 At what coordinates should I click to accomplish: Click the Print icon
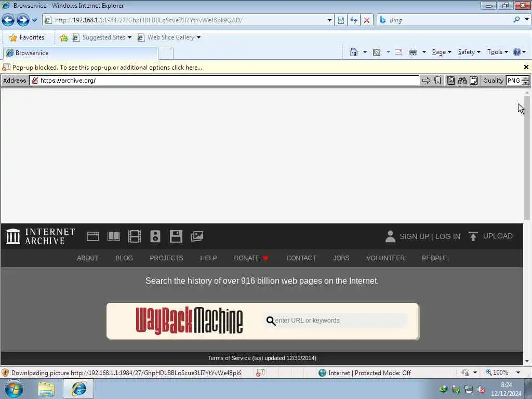(413, 52)
